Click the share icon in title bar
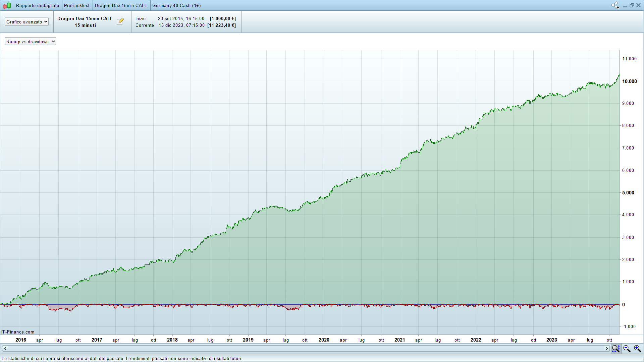644x362 pixels. tap(614, 5)
